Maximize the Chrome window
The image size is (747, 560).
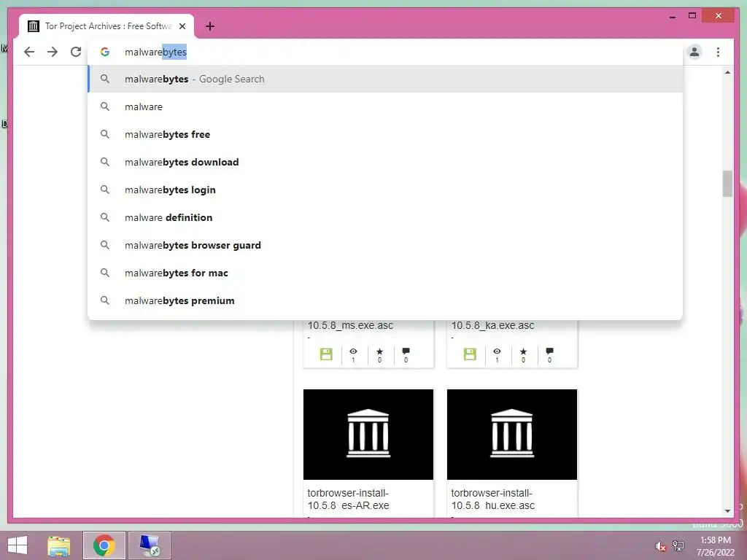click(692, 16)
